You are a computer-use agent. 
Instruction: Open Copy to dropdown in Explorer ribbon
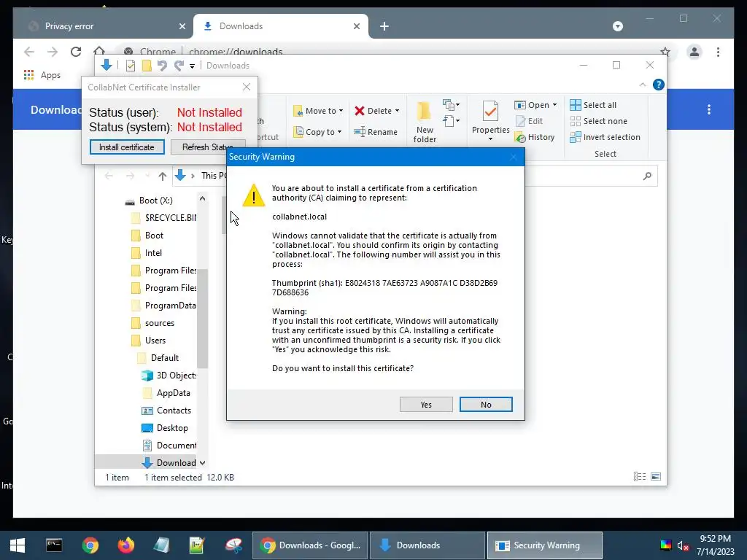317,132
